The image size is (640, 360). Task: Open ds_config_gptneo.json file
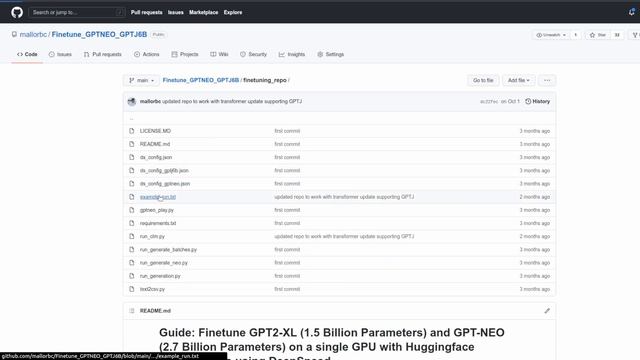(x=165, y=184)
